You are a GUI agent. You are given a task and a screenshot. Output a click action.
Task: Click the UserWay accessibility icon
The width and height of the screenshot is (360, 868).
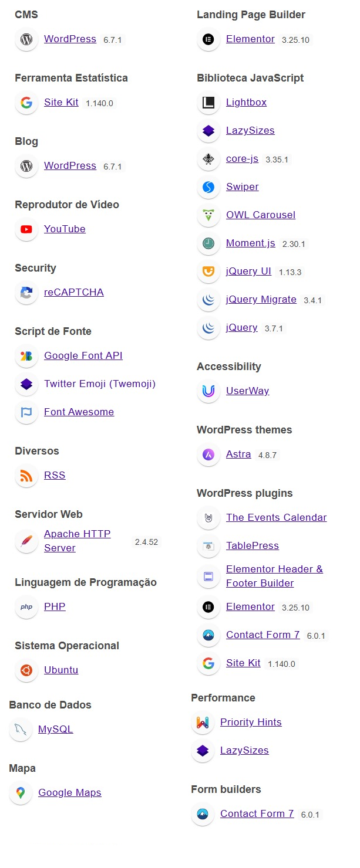coord(208,391)
